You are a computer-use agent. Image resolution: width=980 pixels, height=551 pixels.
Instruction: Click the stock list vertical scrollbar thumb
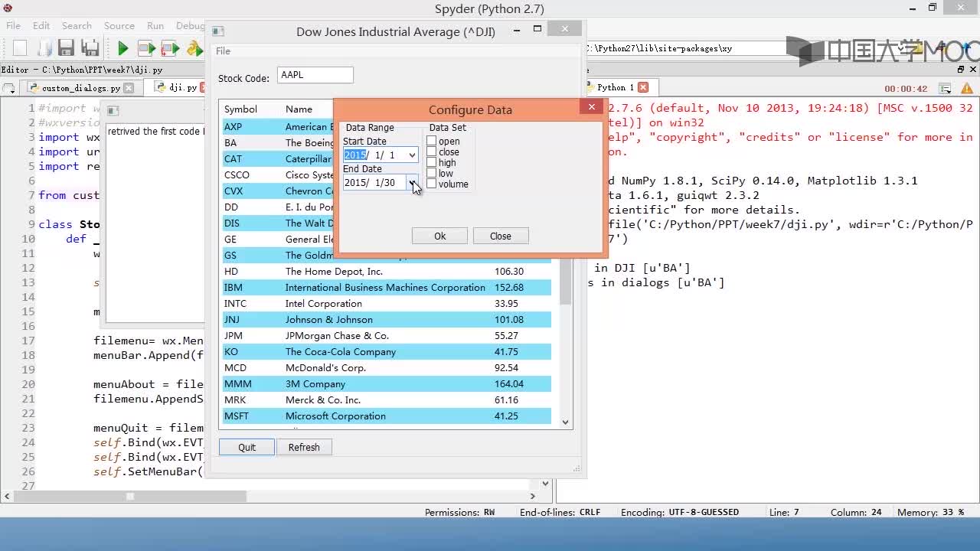[566, 282]
